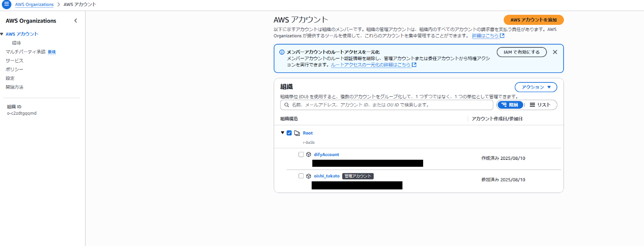Click the difyAccount account cube icon
The height and width of the screenshot is (246, 644).
tap(309, 155)
